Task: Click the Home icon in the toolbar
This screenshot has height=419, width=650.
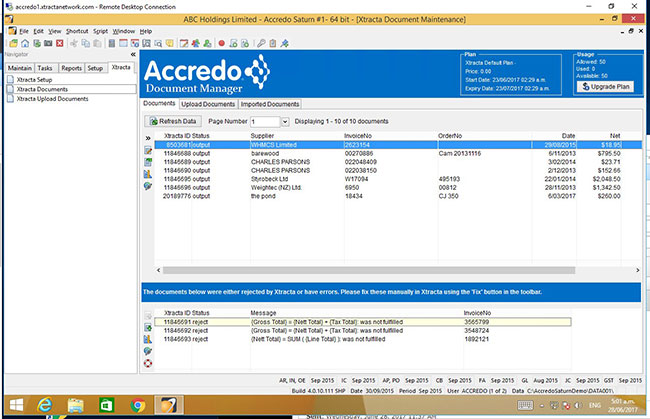Action: [x=25, y=43]
